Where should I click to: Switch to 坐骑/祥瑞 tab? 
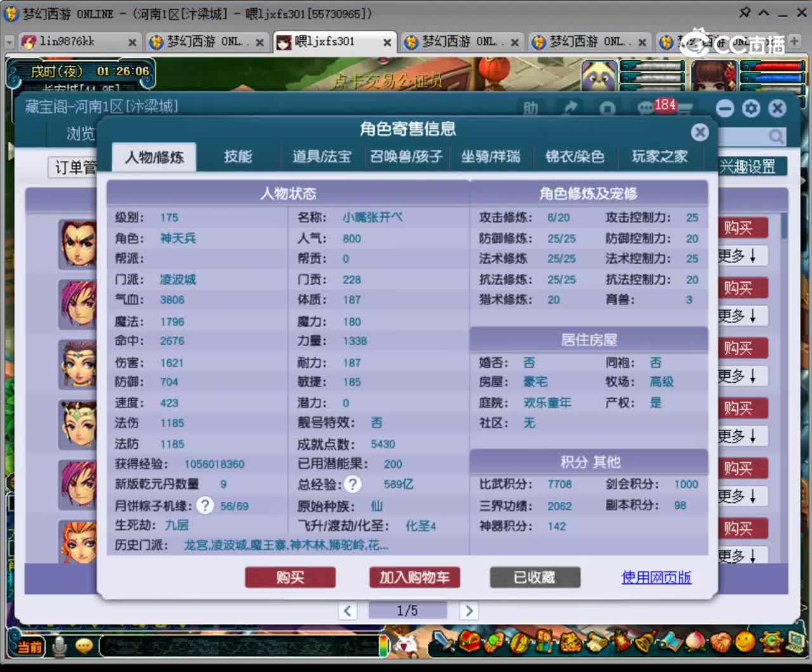[490, 157]
